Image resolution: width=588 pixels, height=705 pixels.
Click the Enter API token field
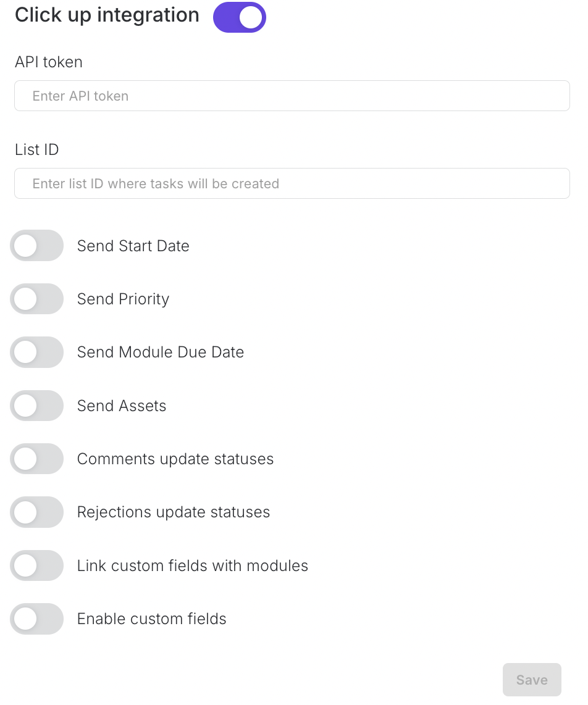(x=292, y=96)
